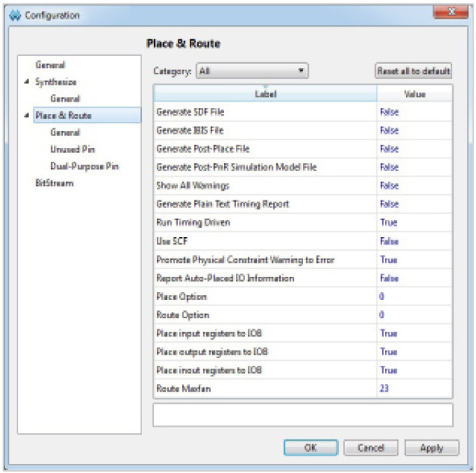Open the Category dropdown

pyautogui.click(x=252, y=71)
